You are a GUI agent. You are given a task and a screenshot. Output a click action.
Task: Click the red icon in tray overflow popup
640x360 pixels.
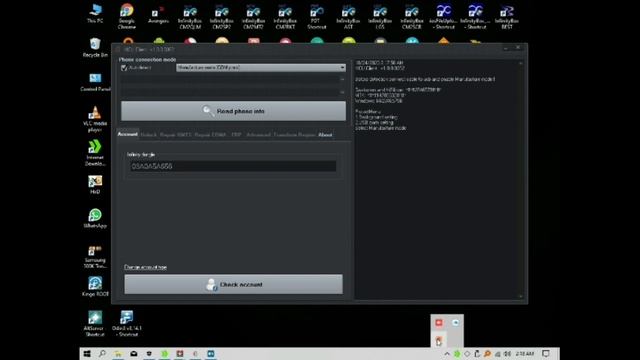click(439, 323)
